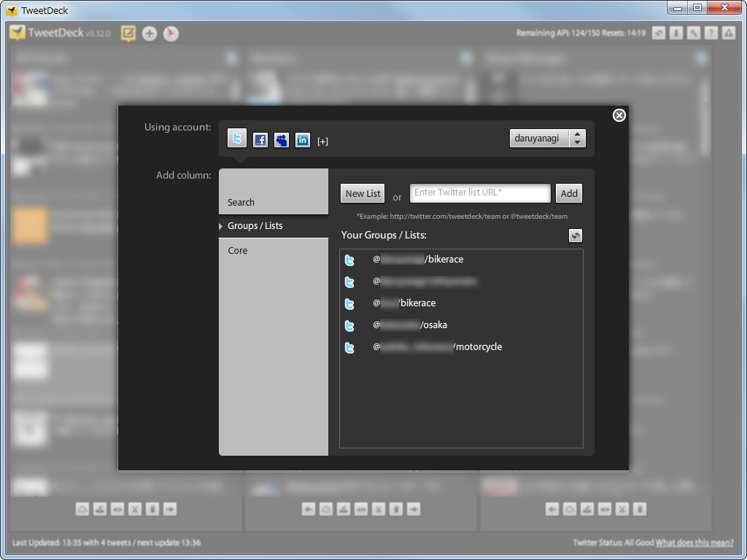Image resolution: width=747 pixels, height=560 pixels.
Task: Choose the fully blurred list entry
Action: (461, 281)
